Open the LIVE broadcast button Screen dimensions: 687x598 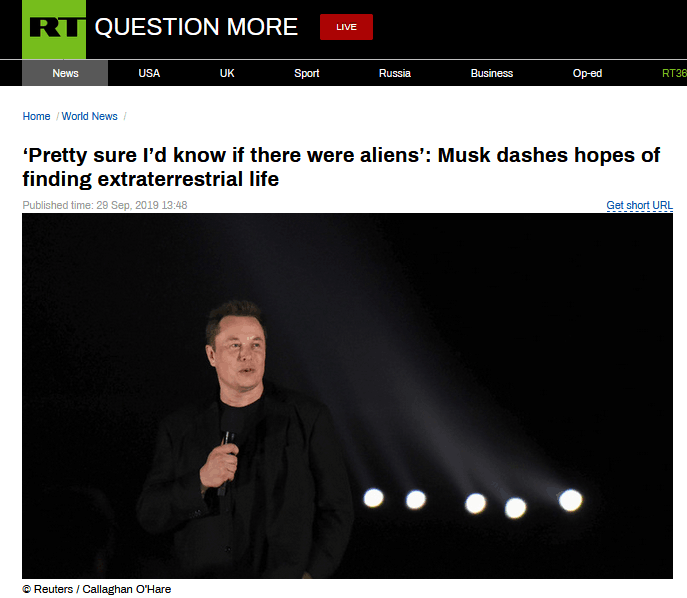pyautogui.click(x=346, y=27)
